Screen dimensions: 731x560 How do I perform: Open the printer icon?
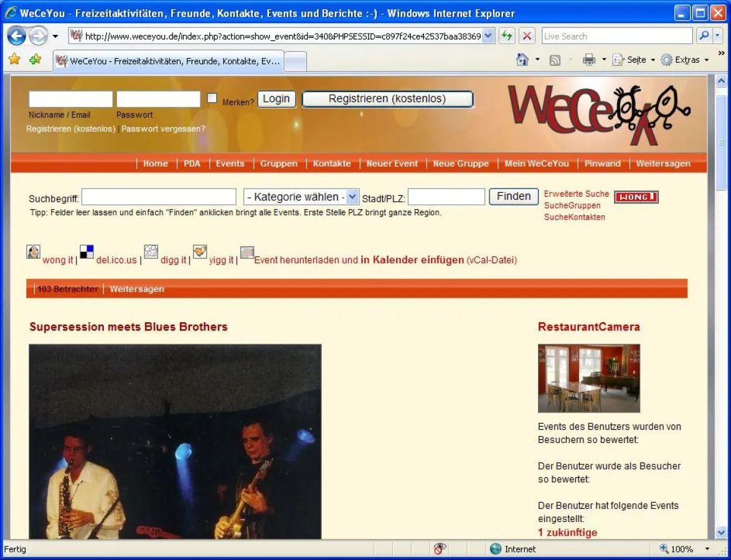pos(588,59)
